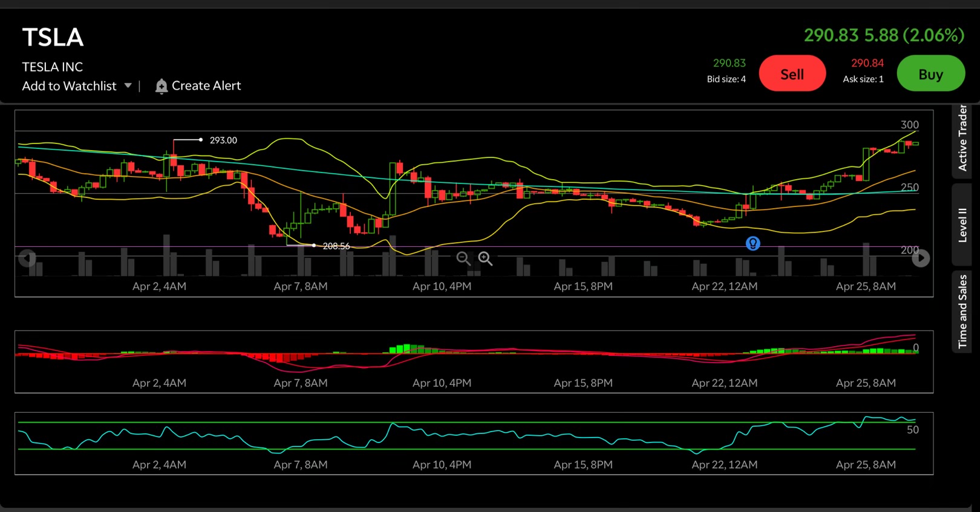Zoom in the chart with plus magnifier
The width and height of the screenshot is (980, 512).
(x=485, y=259)
